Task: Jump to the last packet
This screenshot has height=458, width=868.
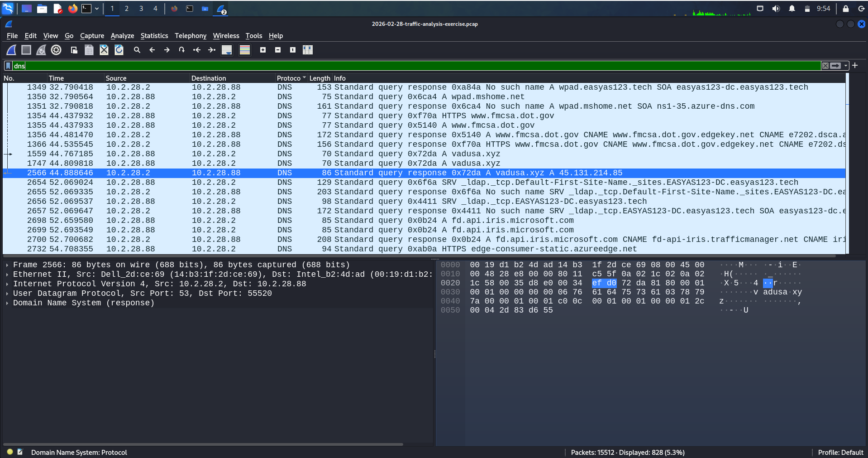Action: coord(212,50)
